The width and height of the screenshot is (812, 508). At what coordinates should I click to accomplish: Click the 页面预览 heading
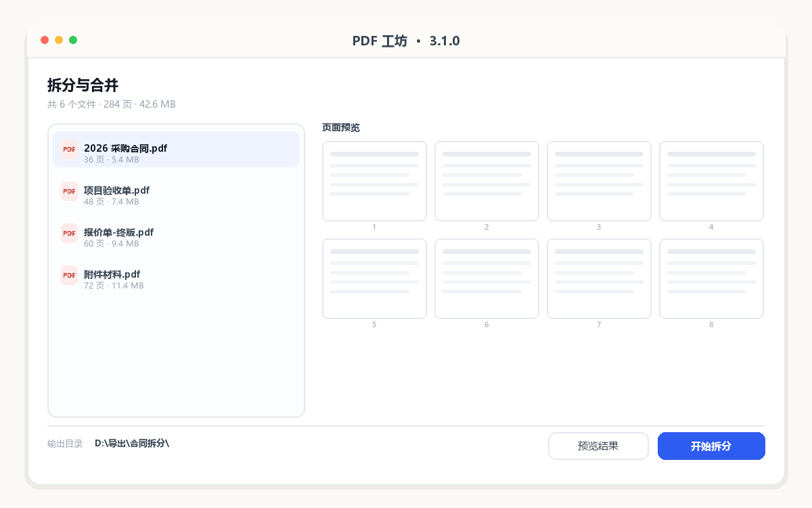(x=341, y=127)
